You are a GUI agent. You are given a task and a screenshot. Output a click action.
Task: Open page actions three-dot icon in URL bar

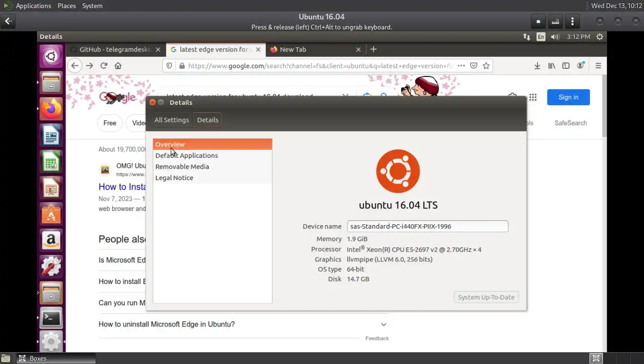[461, 66]
